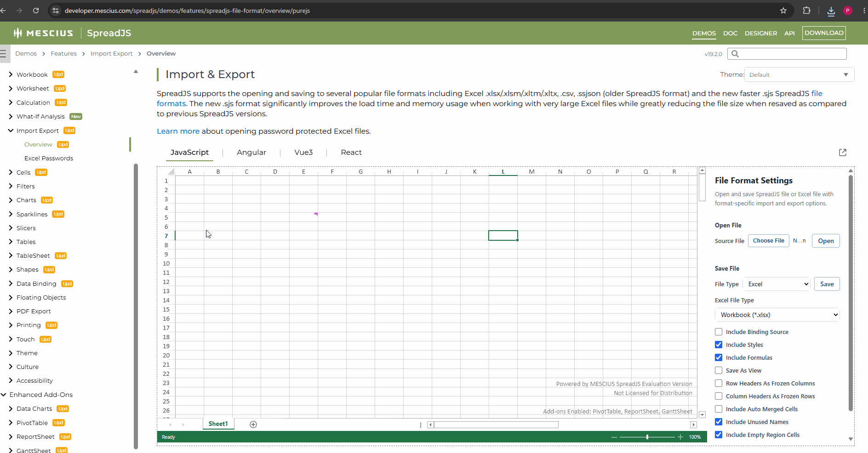Collapse the Enhanced Add-Ons section

pyautogui.click(x=4, y=395)
